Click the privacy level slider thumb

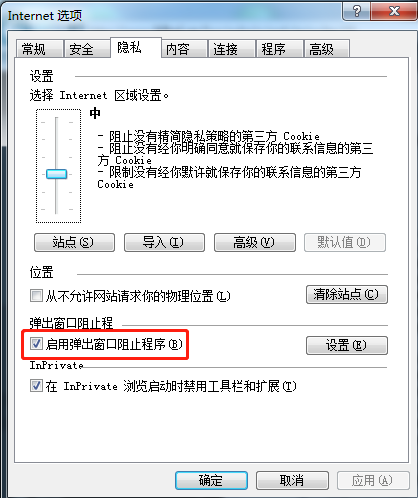pyautogui.click(x=56, y=174)
